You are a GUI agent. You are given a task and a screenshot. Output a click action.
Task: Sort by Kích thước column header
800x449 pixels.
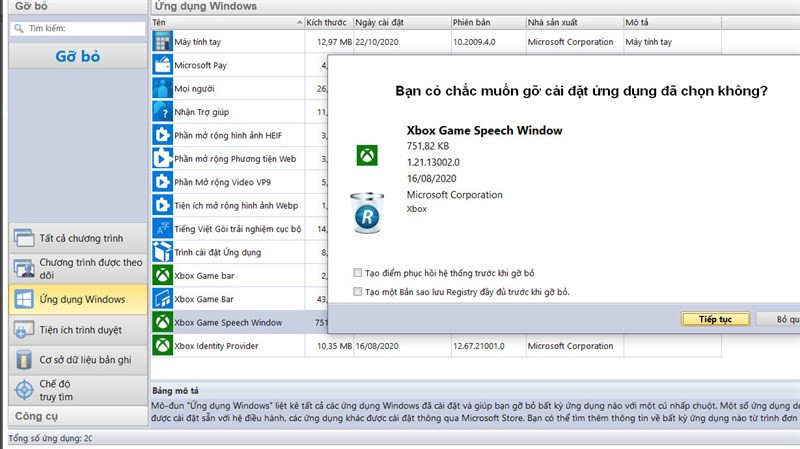[x=329, y=22]
